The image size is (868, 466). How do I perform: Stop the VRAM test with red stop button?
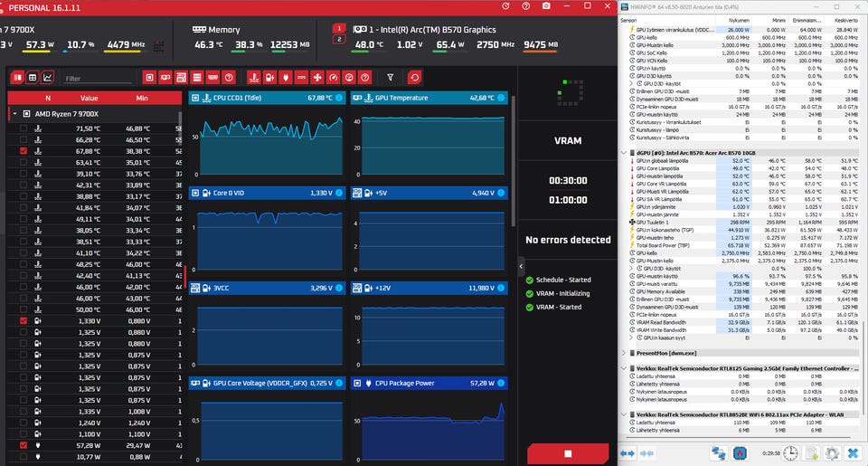568,453
